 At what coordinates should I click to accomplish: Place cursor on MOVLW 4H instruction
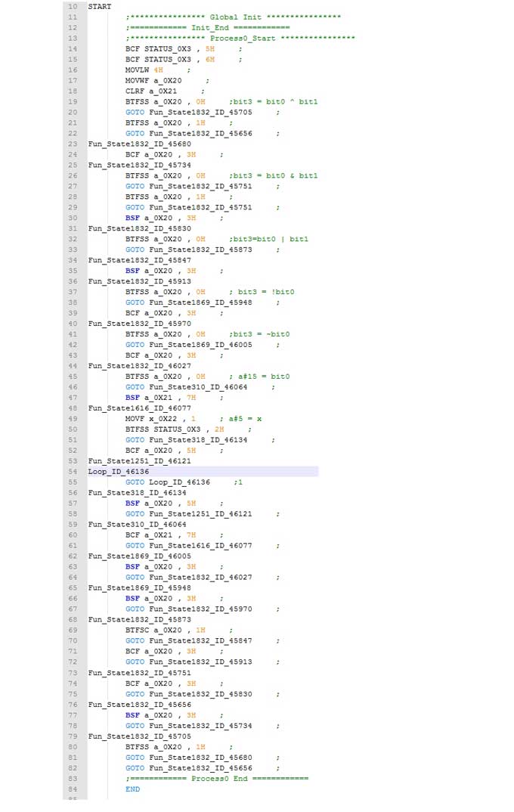(x=144, y=70)
